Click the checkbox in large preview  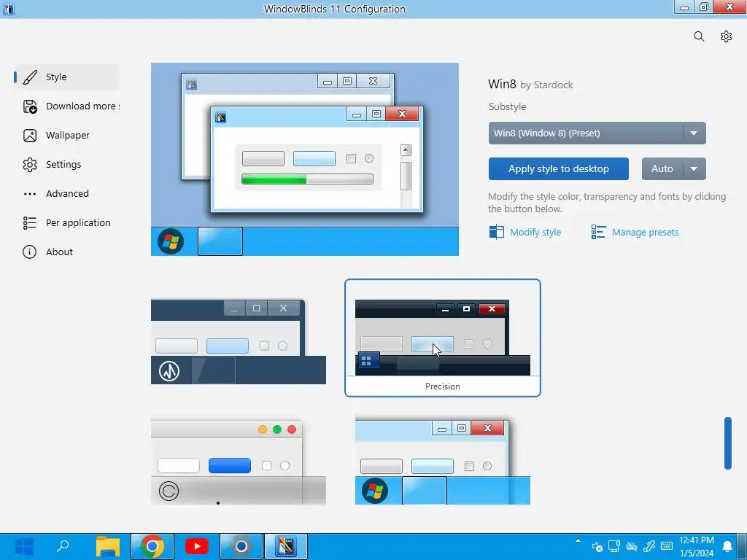(351, 158)
